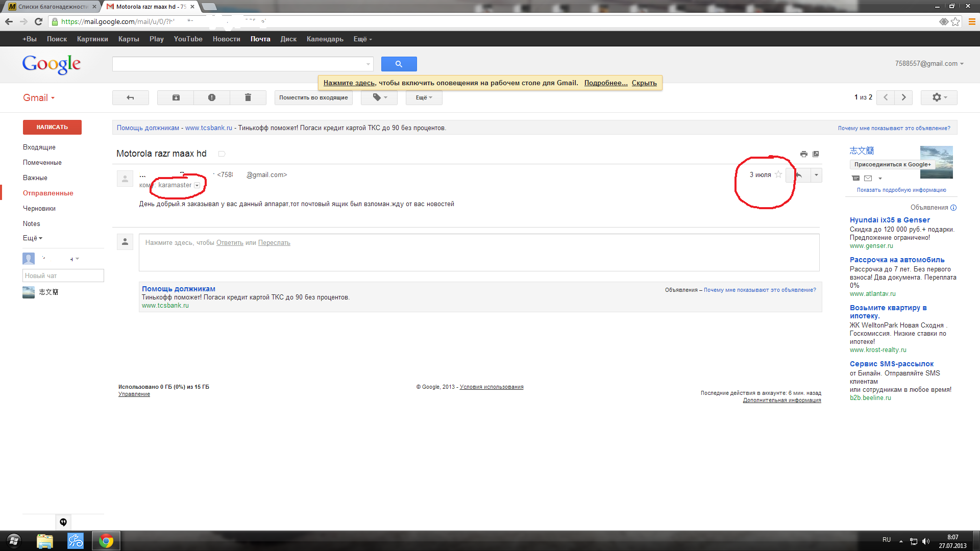
Task: Click 'Подробнее...' in the notification bar
Action: [x=606, y=83]
